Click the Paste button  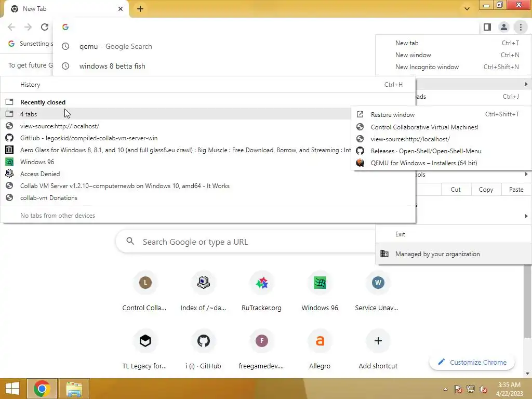(516, 190)
